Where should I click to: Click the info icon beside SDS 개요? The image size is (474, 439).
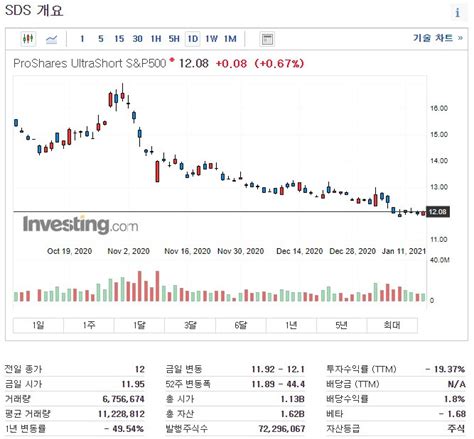(x=457, y=13)
